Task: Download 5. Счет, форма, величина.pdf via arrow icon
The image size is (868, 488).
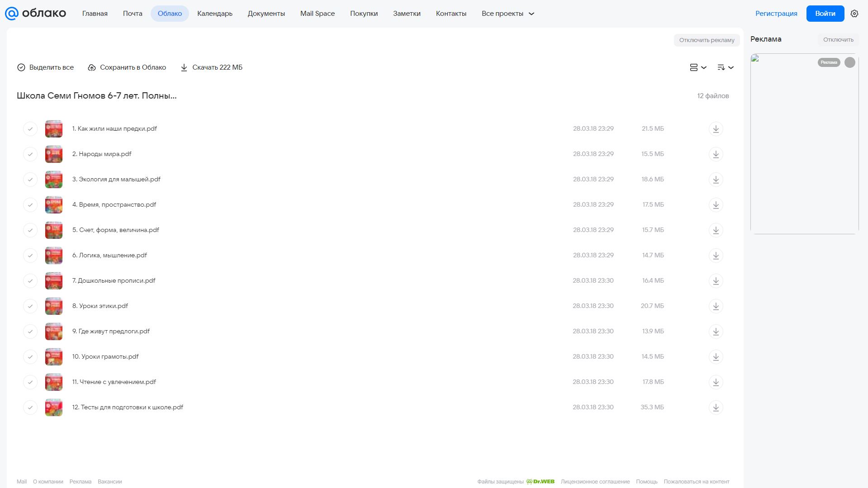Action: (x=716, y=230)
